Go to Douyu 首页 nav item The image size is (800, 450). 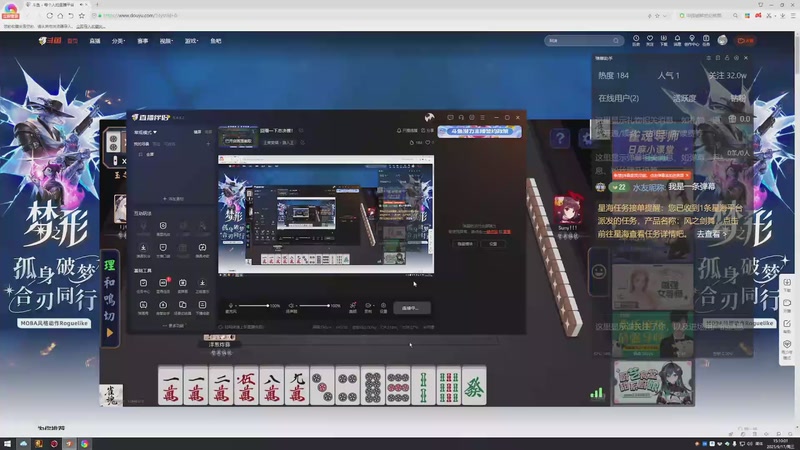click(x=72, y=41)
